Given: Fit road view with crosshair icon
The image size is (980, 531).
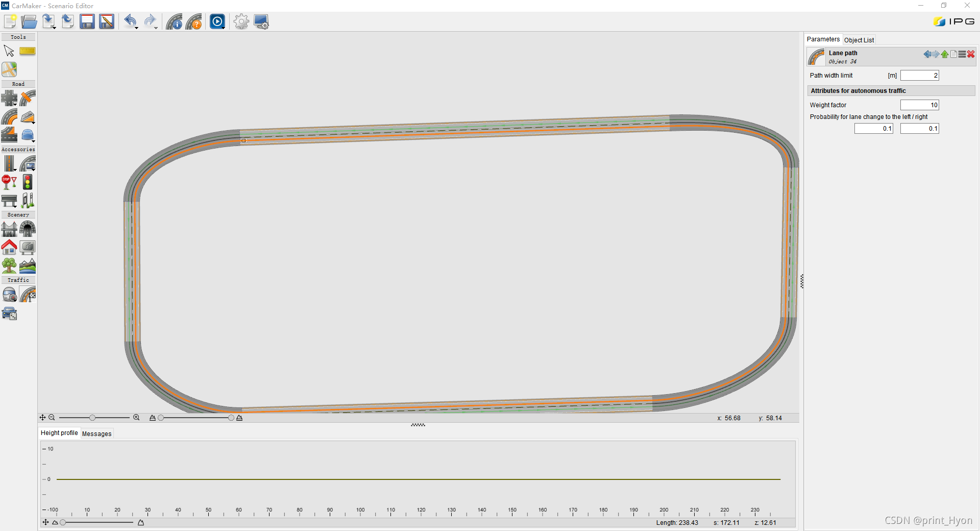Looking at the screenshot, I should (x=43, y=418).
